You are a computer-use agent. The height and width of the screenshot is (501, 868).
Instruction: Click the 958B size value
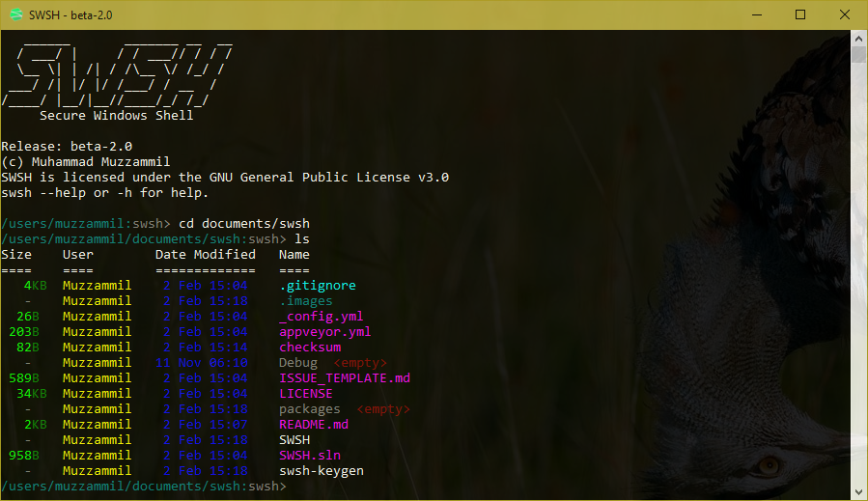pos(24,456)
